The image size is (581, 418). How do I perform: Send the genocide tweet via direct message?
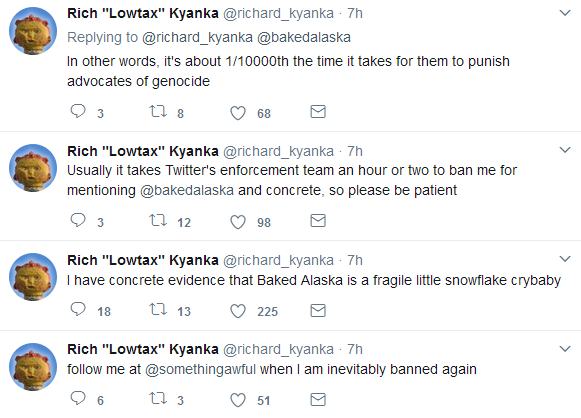tap(318, 112)
